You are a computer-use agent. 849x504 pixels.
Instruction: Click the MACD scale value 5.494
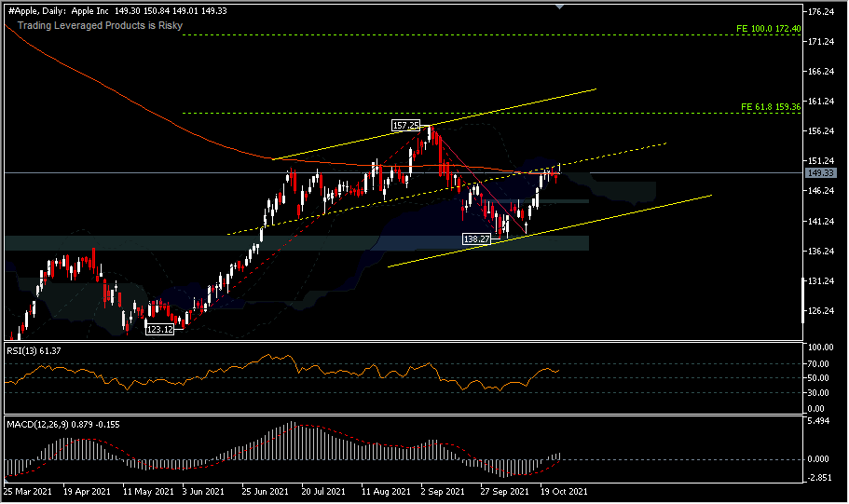(818, 421)
